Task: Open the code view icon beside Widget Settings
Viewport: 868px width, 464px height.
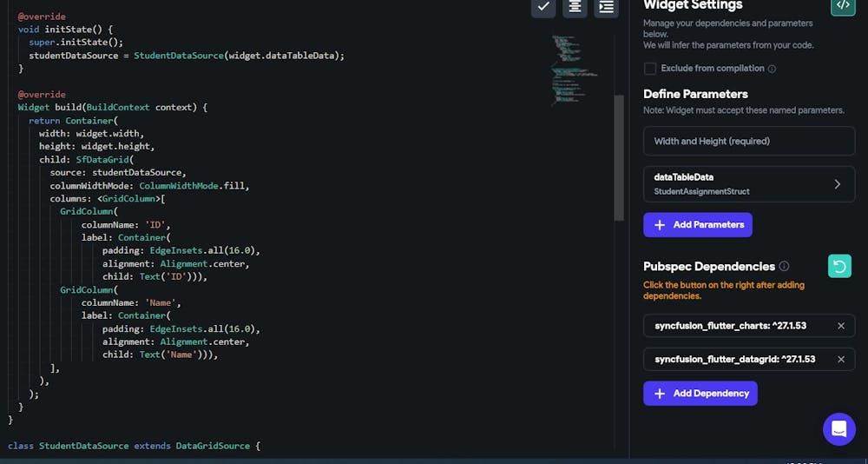Action: (x=843, y=5)
